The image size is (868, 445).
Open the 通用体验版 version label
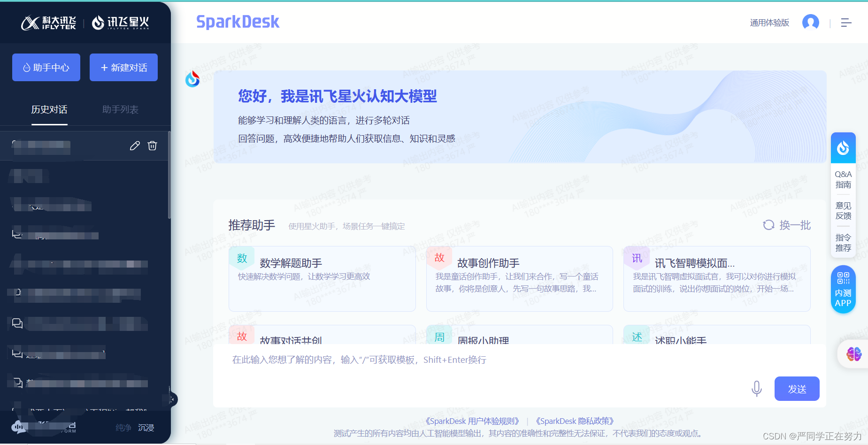769,23
